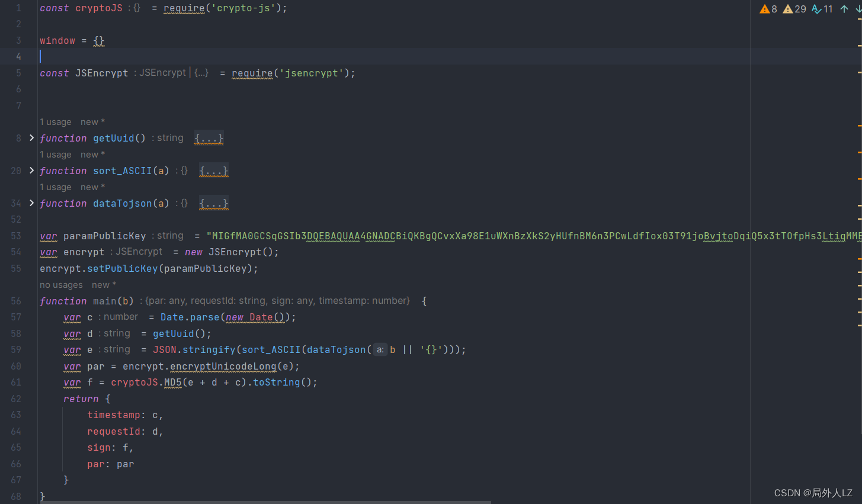Open '1 usage' hint above dataTojson

tap(56, 187)
